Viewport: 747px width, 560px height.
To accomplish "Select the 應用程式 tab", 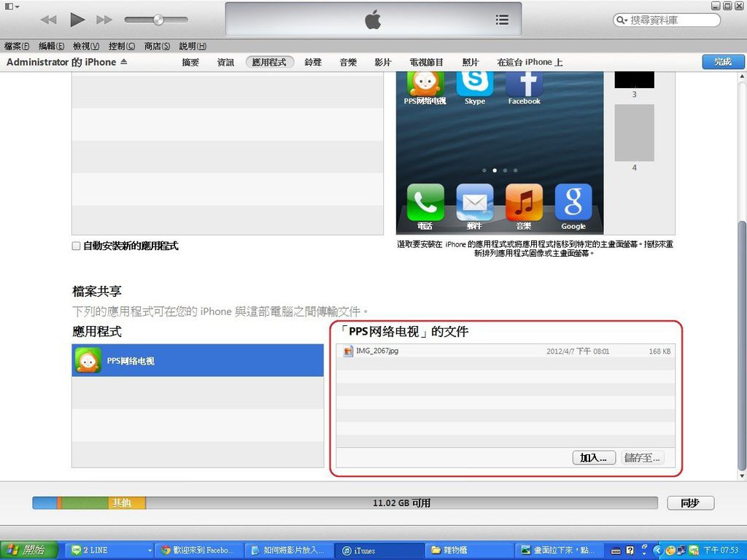I will pyautogui.click(x=269, y=63).
